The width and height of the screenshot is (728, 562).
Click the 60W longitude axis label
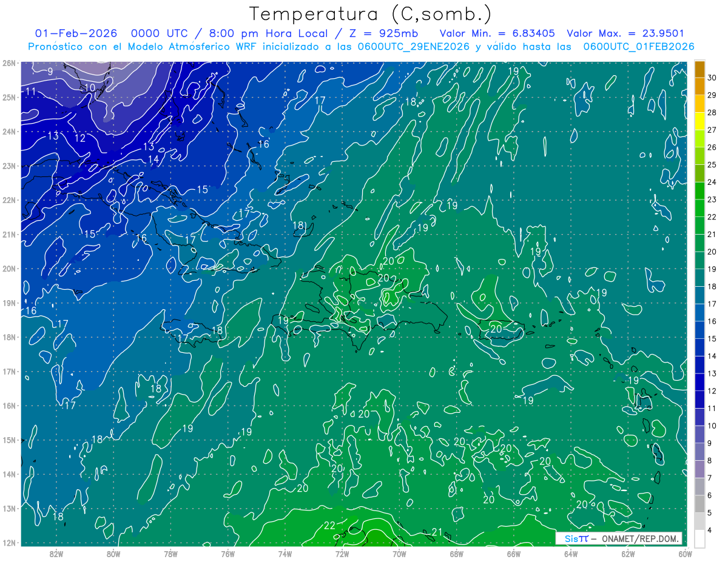pos(685,554)
